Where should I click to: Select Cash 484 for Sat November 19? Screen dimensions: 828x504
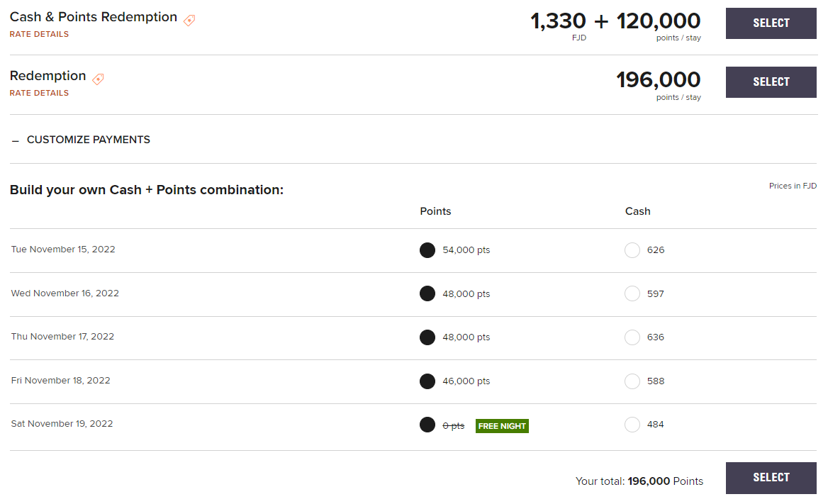tap(632, 425)
